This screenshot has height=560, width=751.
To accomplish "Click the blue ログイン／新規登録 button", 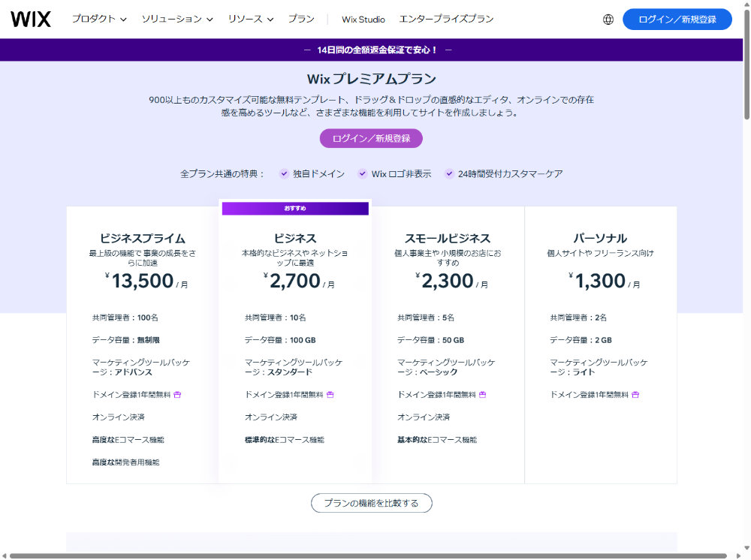I will 678,20.
